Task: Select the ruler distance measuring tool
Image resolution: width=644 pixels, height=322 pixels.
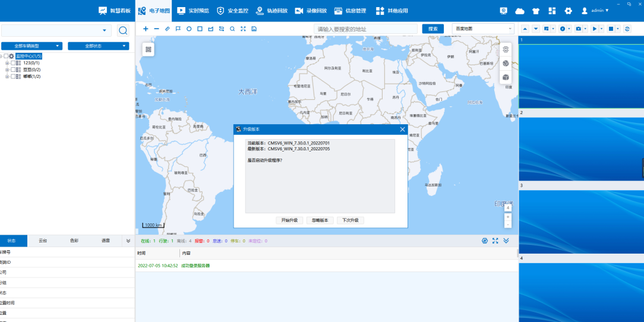Action: coord(167,29)
